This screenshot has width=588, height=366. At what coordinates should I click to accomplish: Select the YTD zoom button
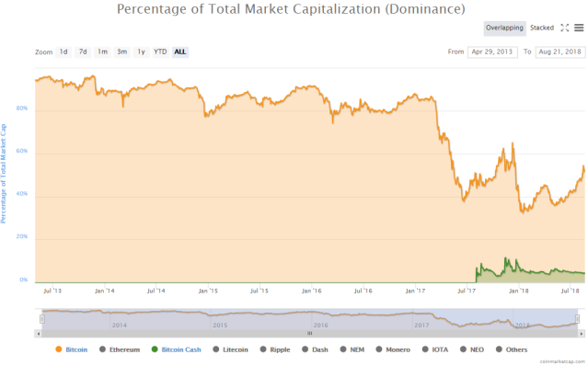click(x=160, y=51)
